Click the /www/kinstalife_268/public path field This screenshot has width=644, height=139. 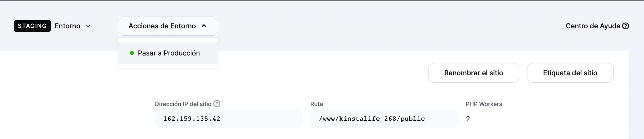click(x=383, y=119)
